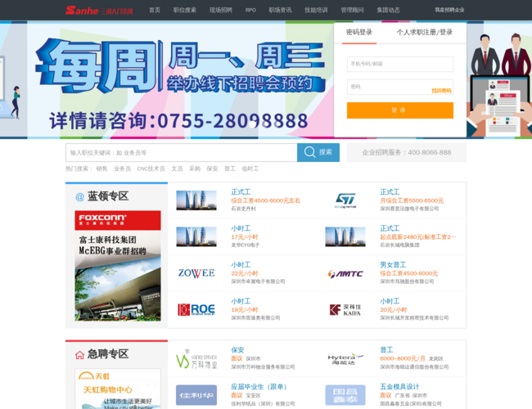Select hot search term 业务员
The height and width of the screenshot is (409, 532).
pos(122,169)
